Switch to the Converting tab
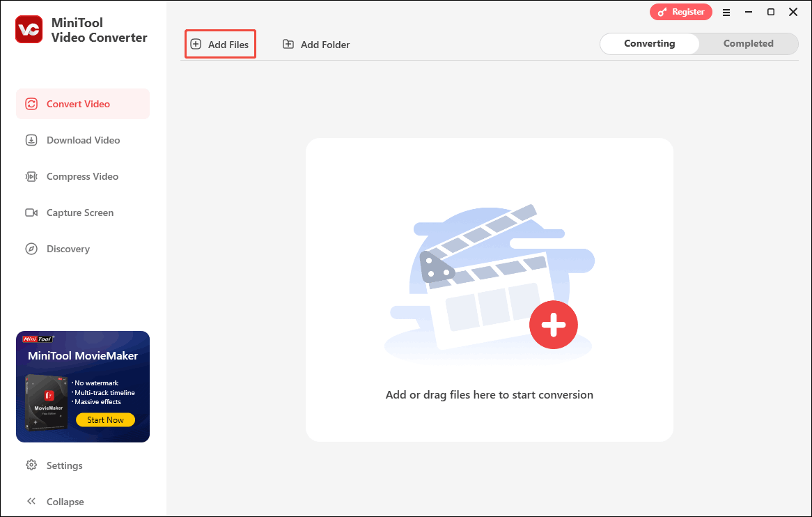Screen dimensions: 812x517 (650, 43)
